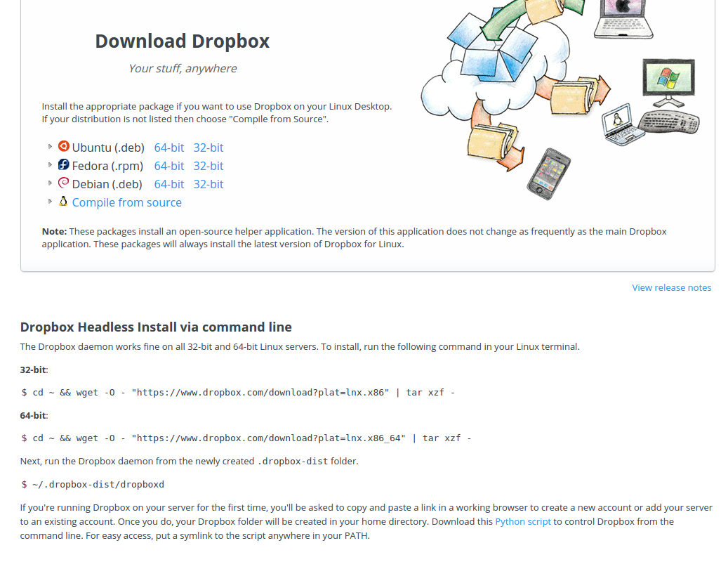Click the Ubuntu (.deb) label
The height and width of the screenshot is (562, 728).
(x=108, y=148)
